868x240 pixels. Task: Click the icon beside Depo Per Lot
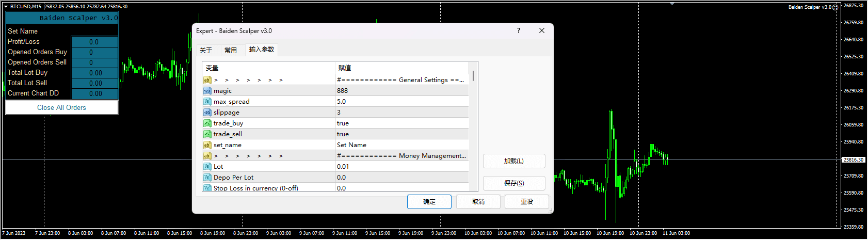pos(207,178)
